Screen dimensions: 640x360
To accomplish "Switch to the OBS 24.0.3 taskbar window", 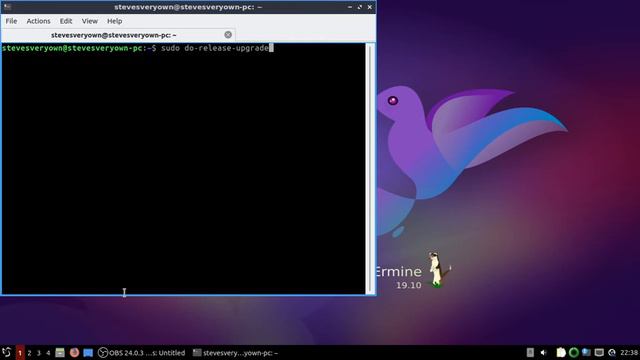I will coord(142,353).
